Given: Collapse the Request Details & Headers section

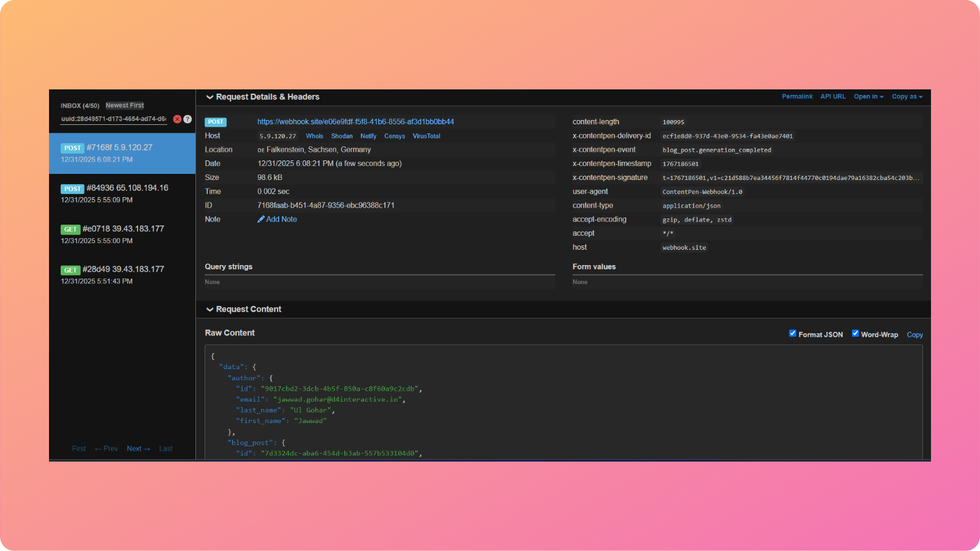Looking at the screenshot, I should [x=210, y=97].
